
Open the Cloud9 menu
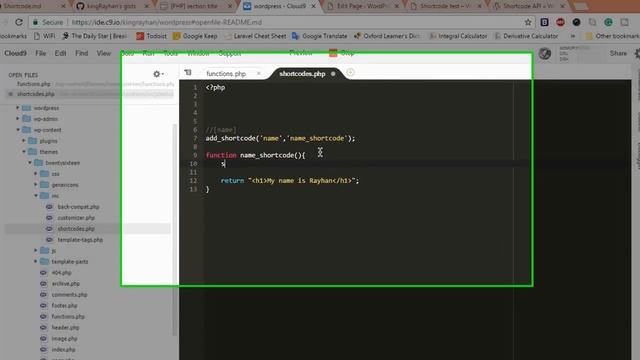coord(16,53)
